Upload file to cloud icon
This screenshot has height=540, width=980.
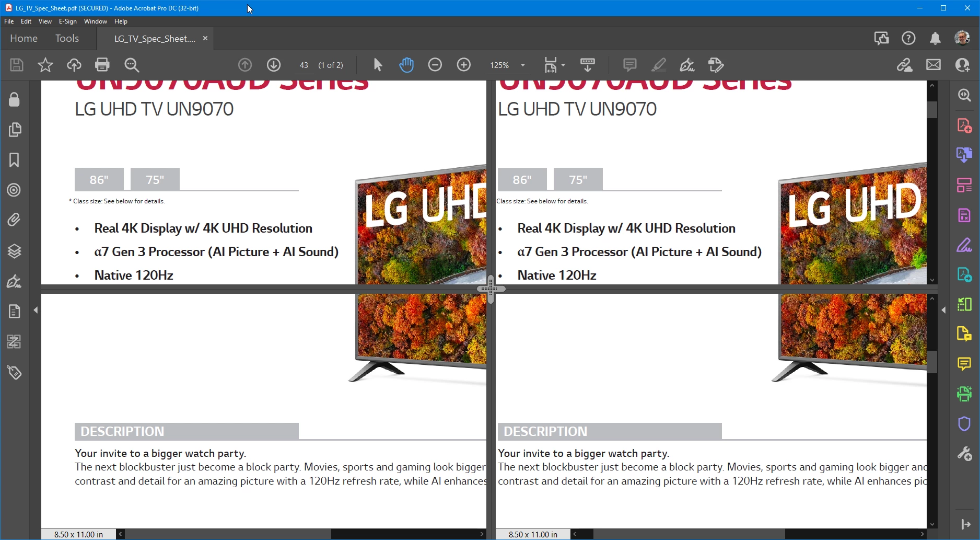coord(74,65)
